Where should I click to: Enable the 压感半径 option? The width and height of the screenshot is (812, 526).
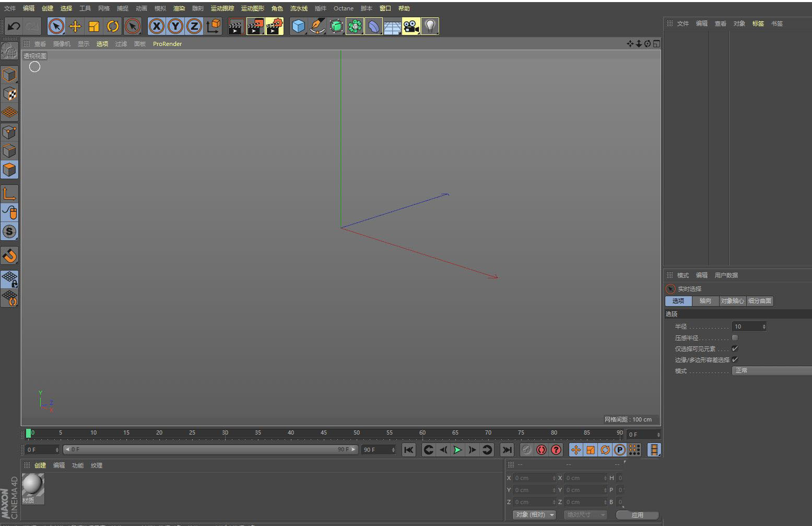(735, 337)
